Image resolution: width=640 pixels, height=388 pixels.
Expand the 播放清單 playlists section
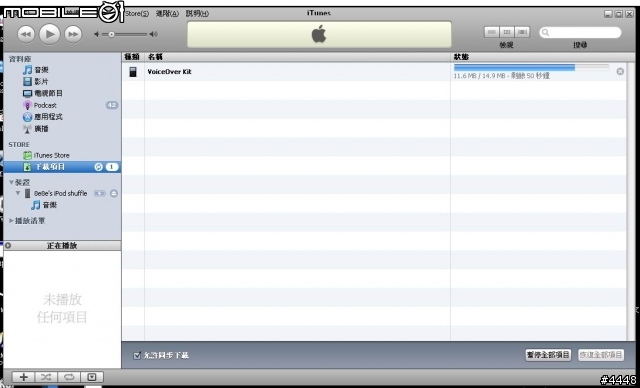[x=11, y=221]
